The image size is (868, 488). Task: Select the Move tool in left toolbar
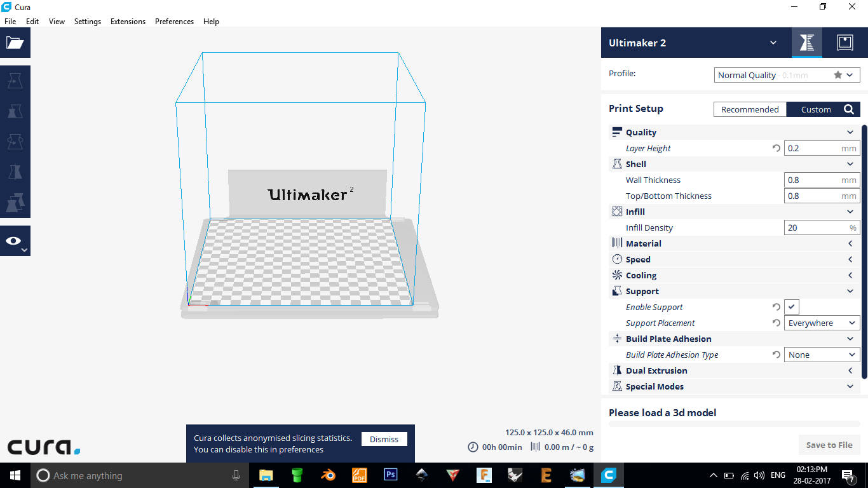click(15, 81)
